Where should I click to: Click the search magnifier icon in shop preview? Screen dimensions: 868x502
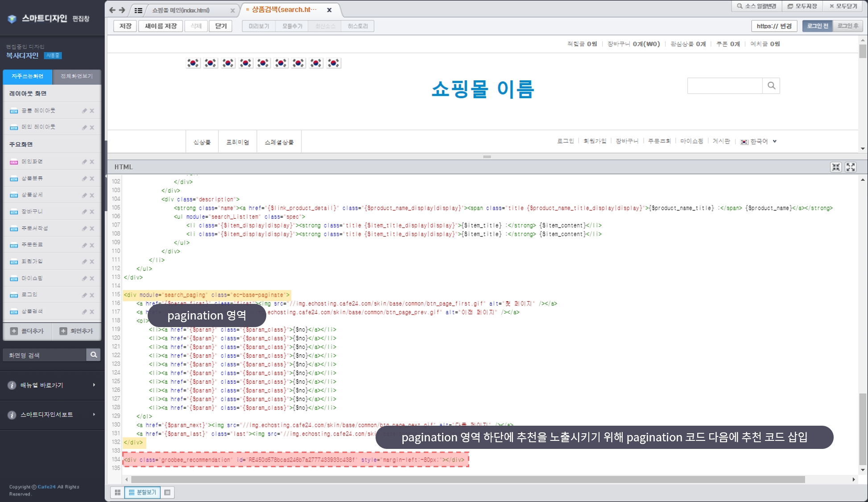(x=771, y=86)
